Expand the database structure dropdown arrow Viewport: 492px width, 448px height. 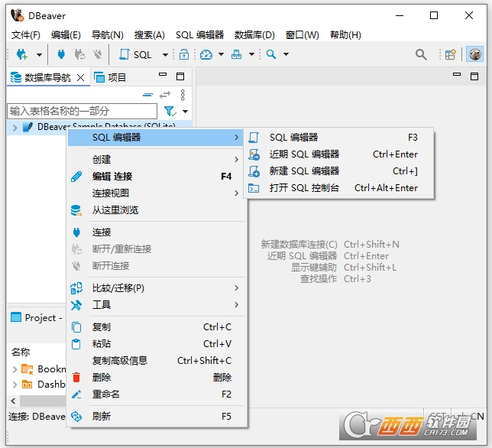[x=251, y=54]
